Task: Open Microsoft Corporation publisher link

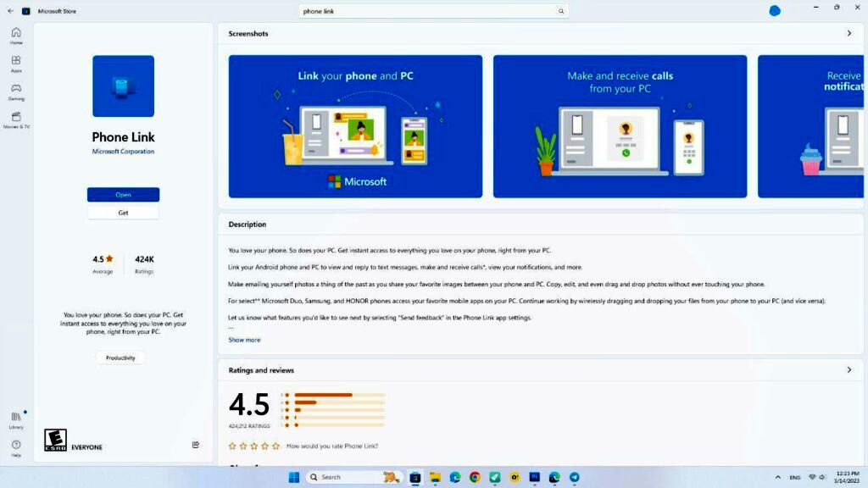Action: pyautogui.click(x=123, y=152)
